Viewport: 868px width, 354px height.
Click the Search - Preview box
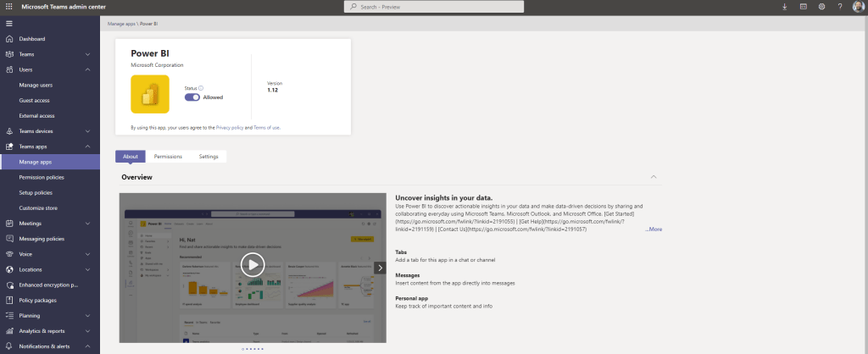tap(433, 7)
